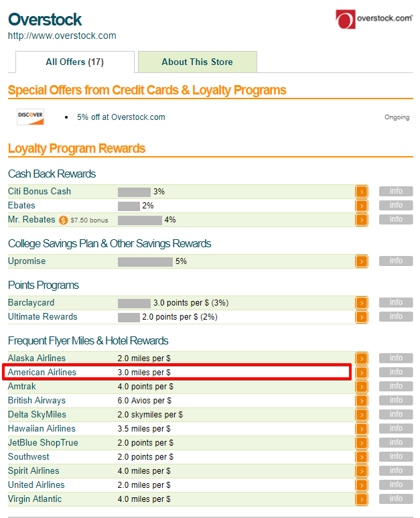
Task: Click the orange arrow icon for Barclaycard
Action: pos(362,303)
